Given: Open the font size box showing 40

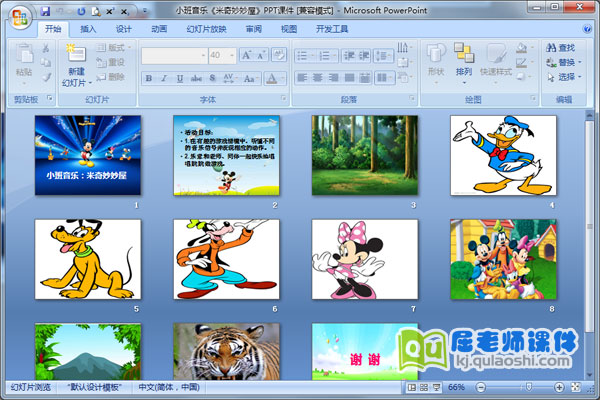Looking at the screenshot, I should (222, 56).
